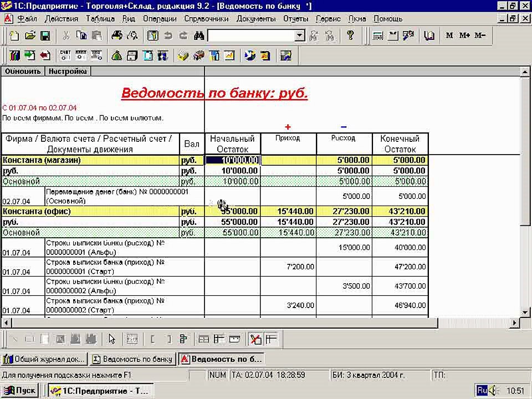Click the cash register icon

click(x=132, y=55)
